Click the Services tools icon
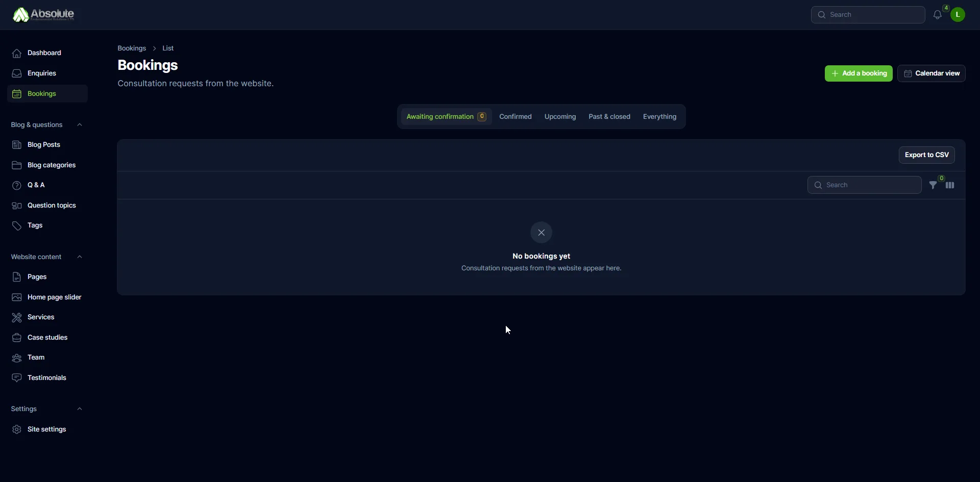Viewport: 980px width, 482px height. point(17,317)
